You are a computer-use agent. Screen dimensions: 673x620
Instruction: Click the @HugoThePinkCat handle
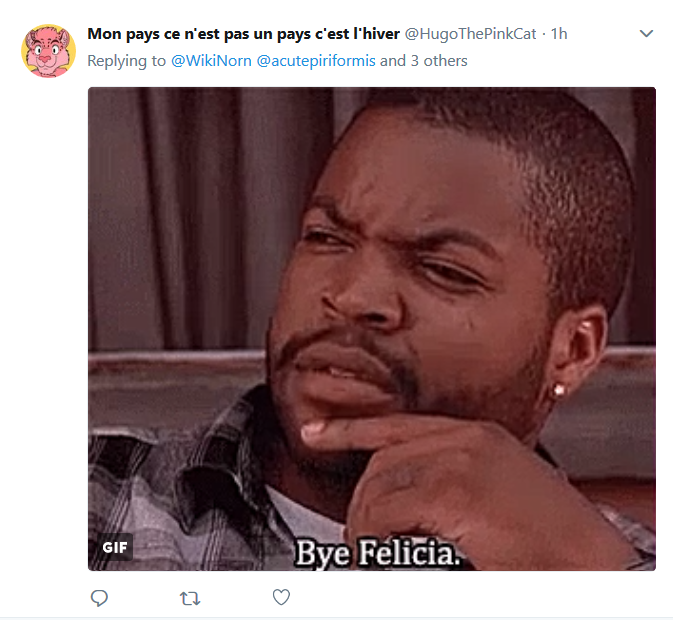pyautogui.click(x=470, y=33)
